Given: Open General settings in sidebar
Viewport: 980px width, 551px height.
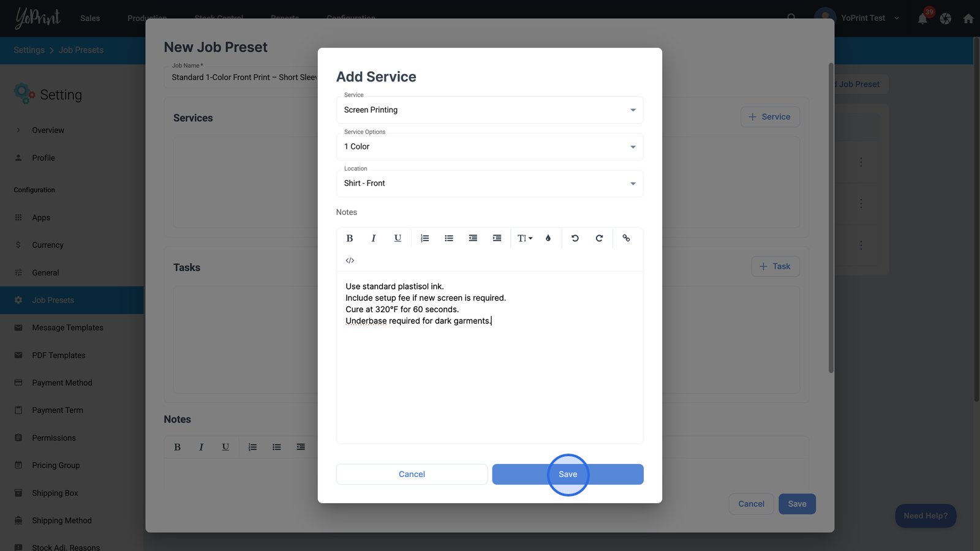Looking at the screenshot, I should (72, 272).
